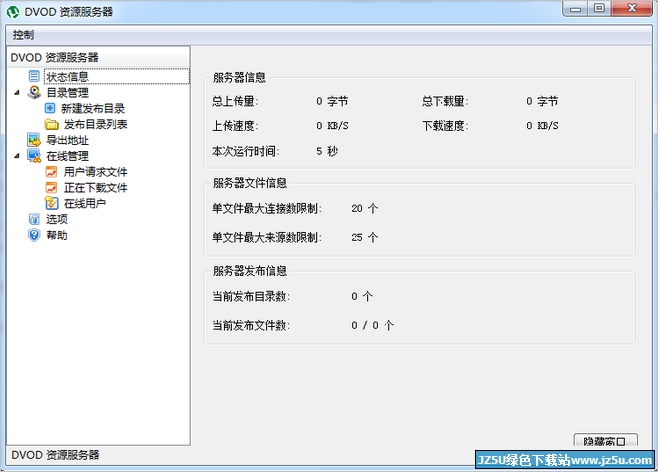Close the DVOD 资源服务器 window
This screenshot has height=472, width=658.
click(x=632, y=8)
